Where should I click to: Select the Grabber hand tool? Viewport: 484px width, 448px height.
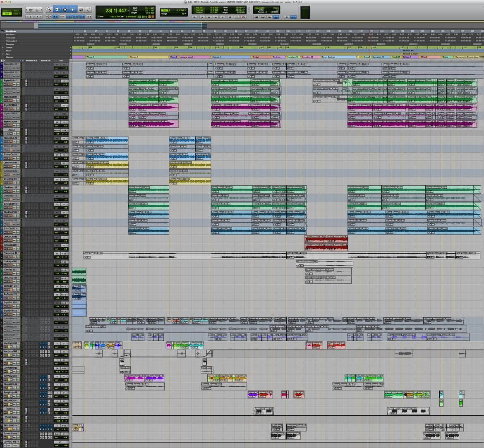72,10
